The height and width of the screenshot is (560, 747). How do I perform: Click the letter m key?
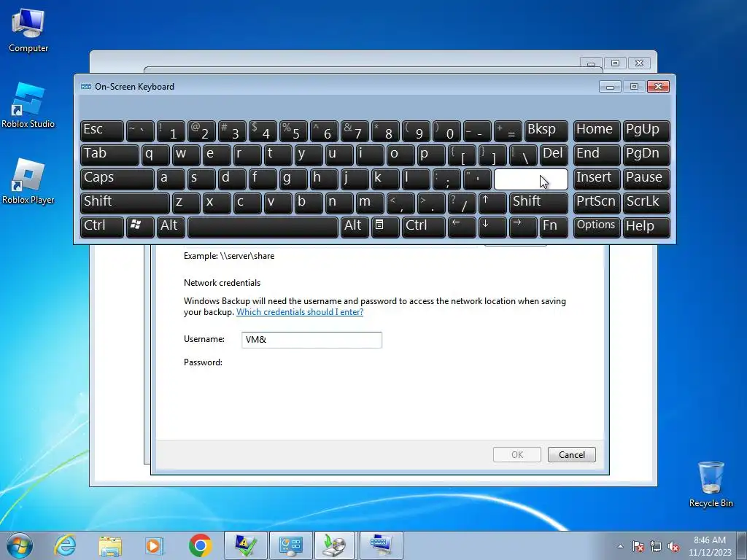[x=370, y=203]
